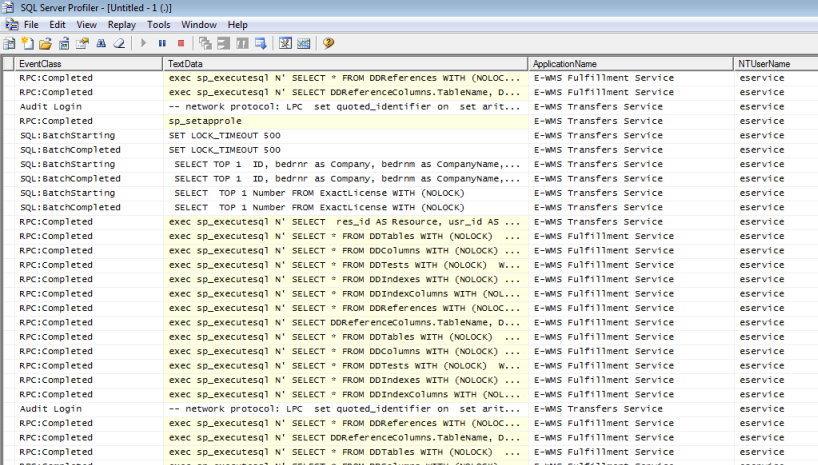The height and width of the screenshot is (465, 818).
Task: Select the sp_setapprole text cell
Action: 345,121
